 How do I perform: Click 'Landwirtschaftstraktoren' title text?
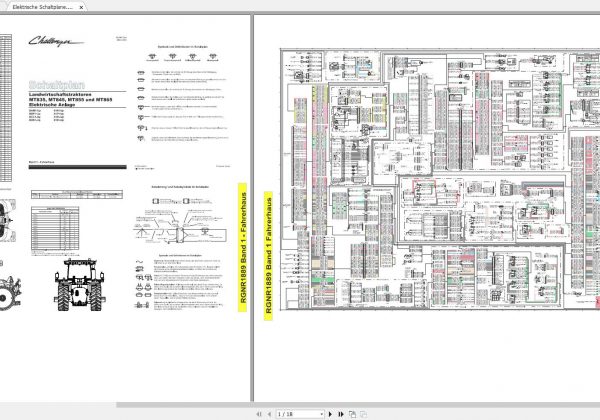click(60, 94)
